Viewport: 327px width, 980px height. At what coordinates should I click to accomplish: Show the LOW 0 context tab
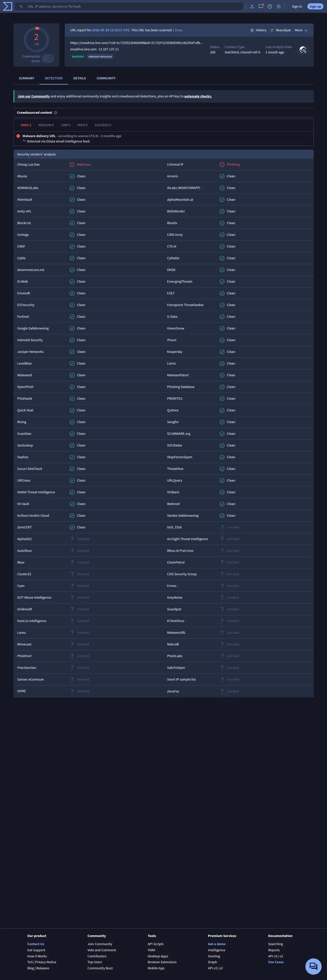65,125
